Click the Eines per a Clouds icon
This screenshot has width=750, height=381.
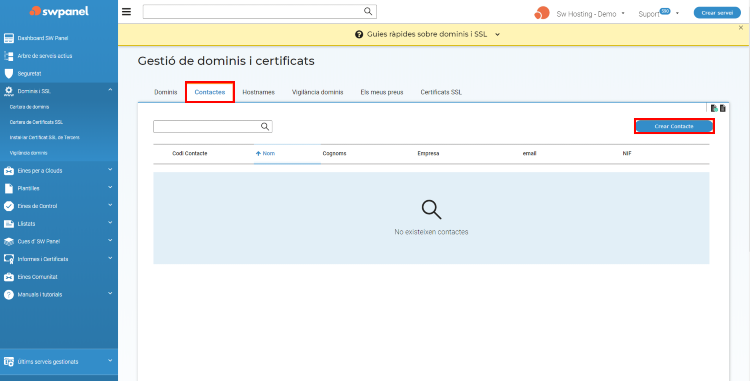(9, 171)
